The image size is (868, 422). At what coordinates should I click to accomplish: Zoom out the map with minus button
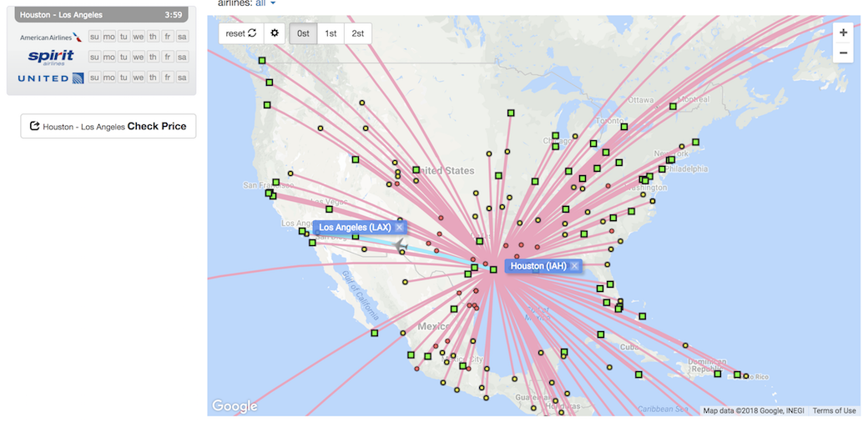(843, 53)
